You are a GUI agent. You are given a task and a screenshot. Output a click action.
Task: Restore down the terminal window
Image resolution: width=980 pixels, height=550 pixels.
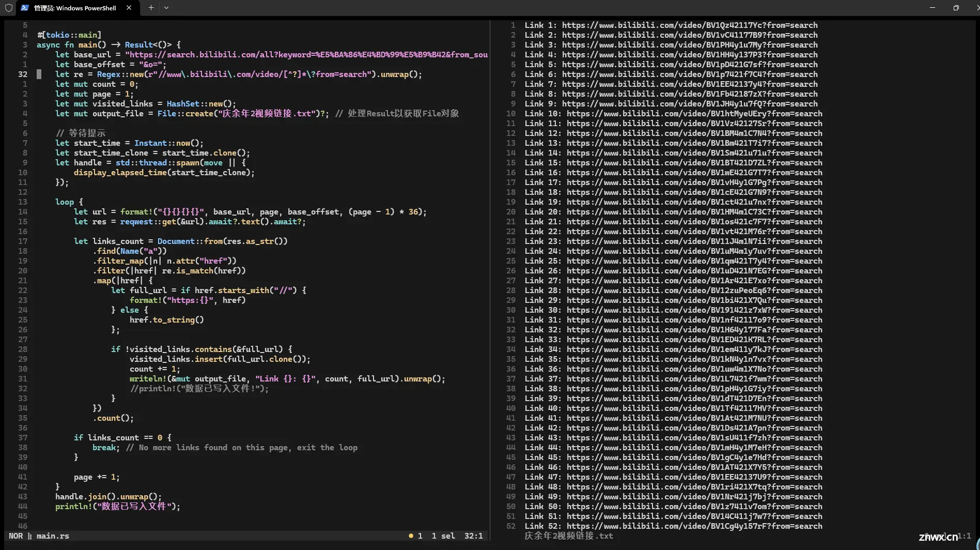(x=956, y=8)
